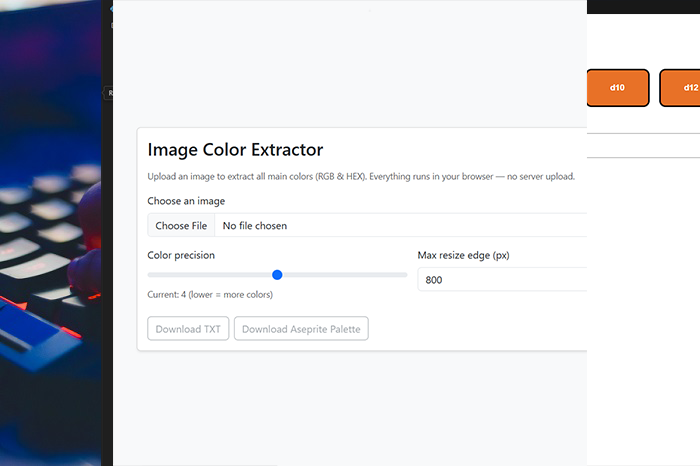Viewport: 700px width, 466px height.
Task: Click the blue Color precision slider handle
Action: [x=277, y=275]
